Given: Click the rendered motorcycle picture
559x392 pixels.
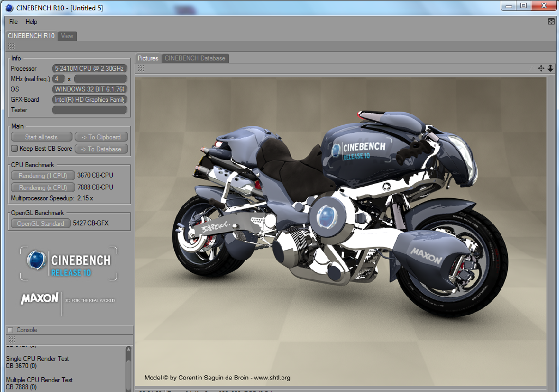Looking at the screenshot, I should (341, 231).
